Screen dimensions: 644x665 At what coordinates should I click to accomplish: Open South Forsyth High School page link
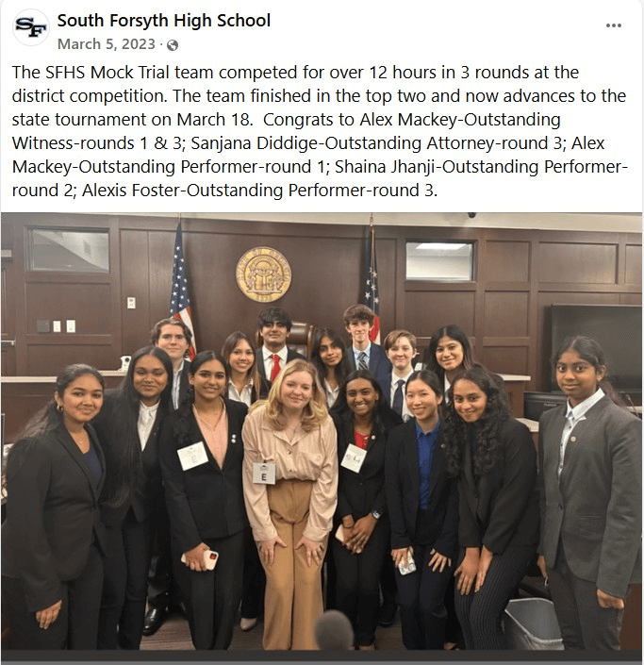pyautogui.click(x=164, y=21)
